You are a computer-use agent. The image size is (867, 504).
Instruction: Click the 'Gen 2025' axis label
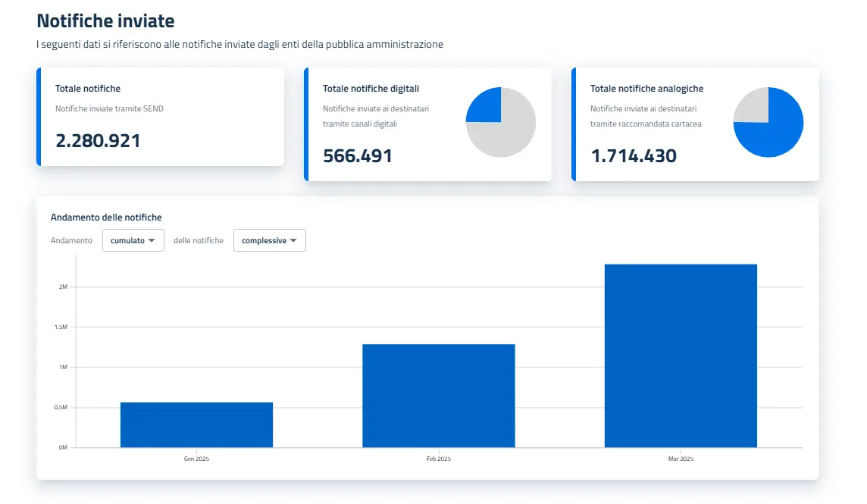pos(196,459)
